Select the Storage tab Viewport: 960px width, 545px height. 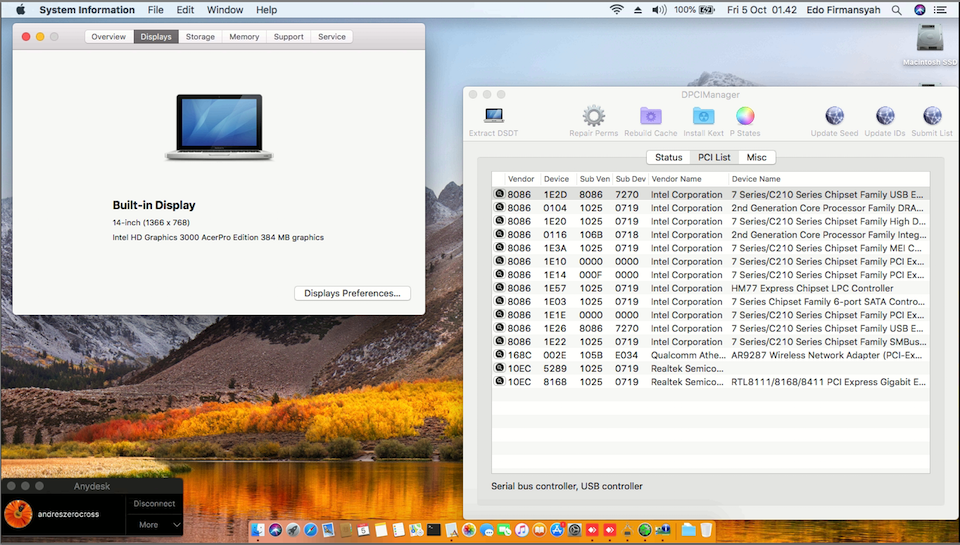pyautogui.click(x=200, y=37)
